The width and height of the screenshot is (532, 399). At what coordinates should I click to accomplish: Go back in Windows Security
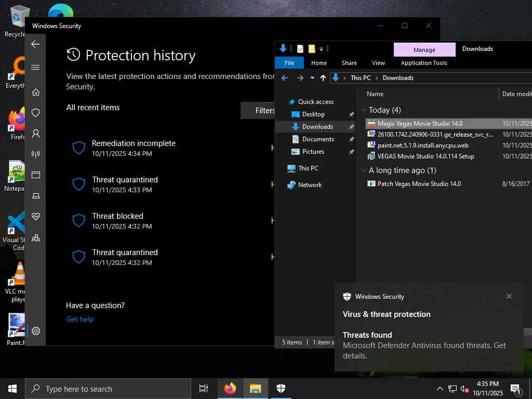[x=35, y=44]
